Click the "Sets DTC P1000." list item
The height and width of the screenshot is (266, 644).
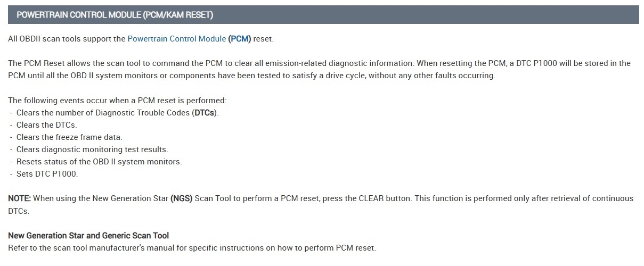47,174
